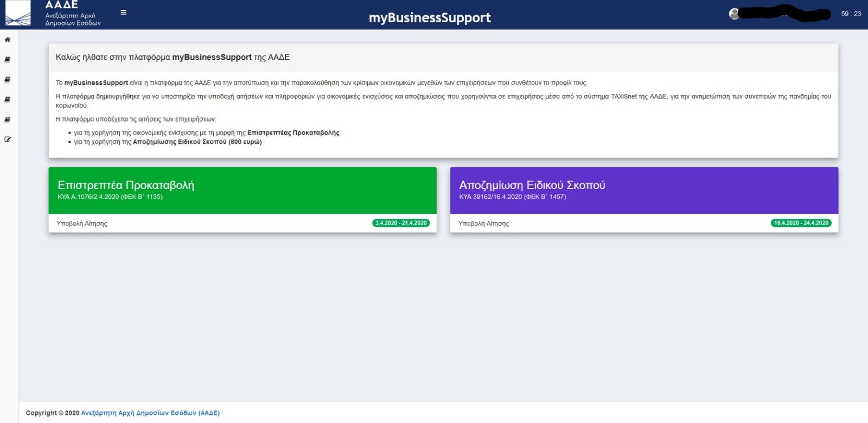868x423 pixels.
Task: Click the 59 : 23 session timer
Action: click(x=851, y=14)
